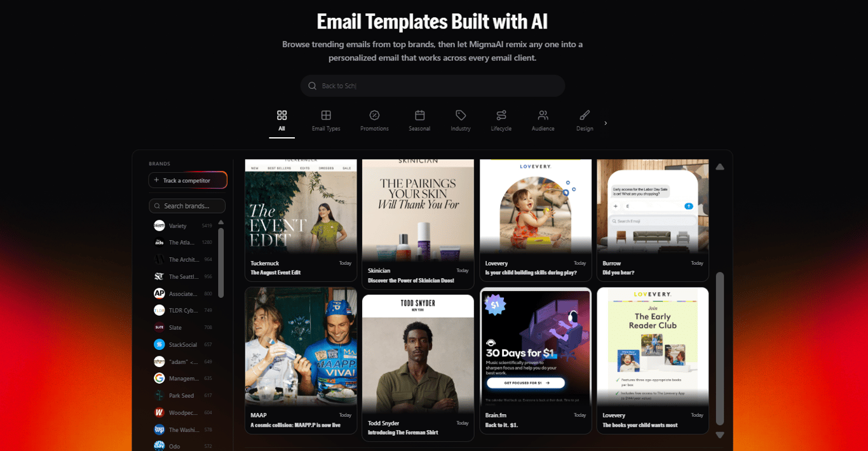Click the template gallery scroll up arrow
This screenshot has height=451, width=868.
point(720,167)
